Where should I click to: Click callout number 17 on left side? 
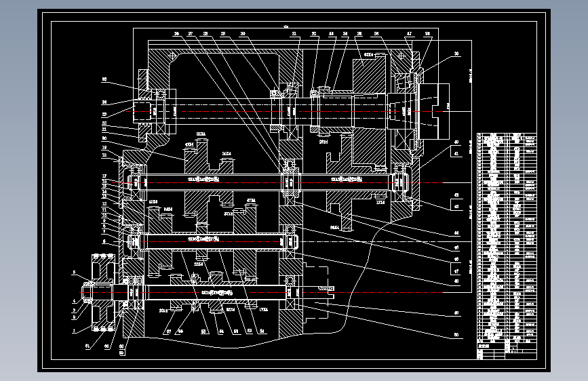[104, 176]
